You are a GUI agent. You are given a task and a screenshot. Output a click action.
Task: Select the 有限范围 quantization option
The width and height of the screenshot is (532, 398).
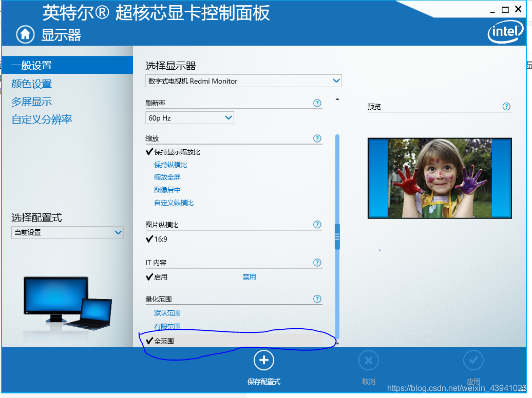pos(167,327)
